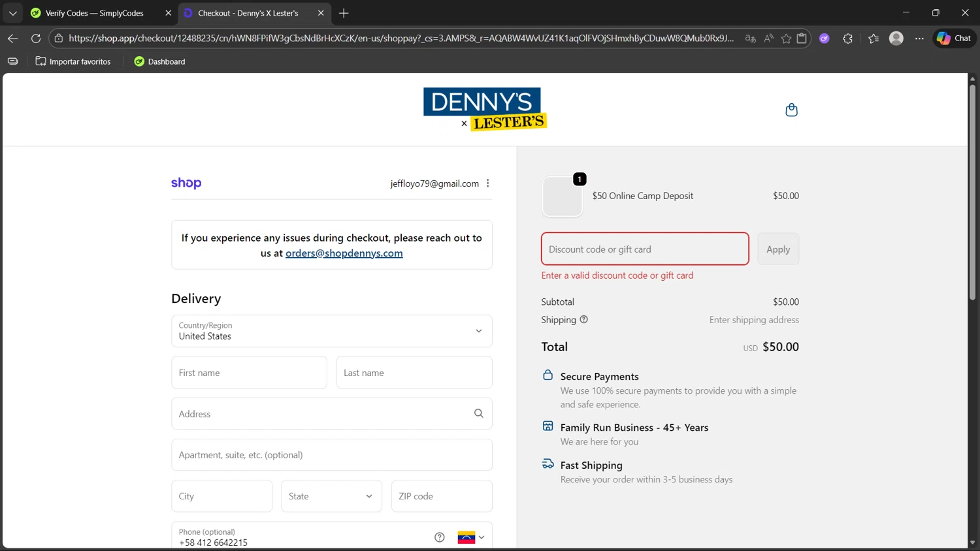Reload the page with the refresh icon
Screen dimensions: 980x551
pyautogui.click(x=36, y=39)
